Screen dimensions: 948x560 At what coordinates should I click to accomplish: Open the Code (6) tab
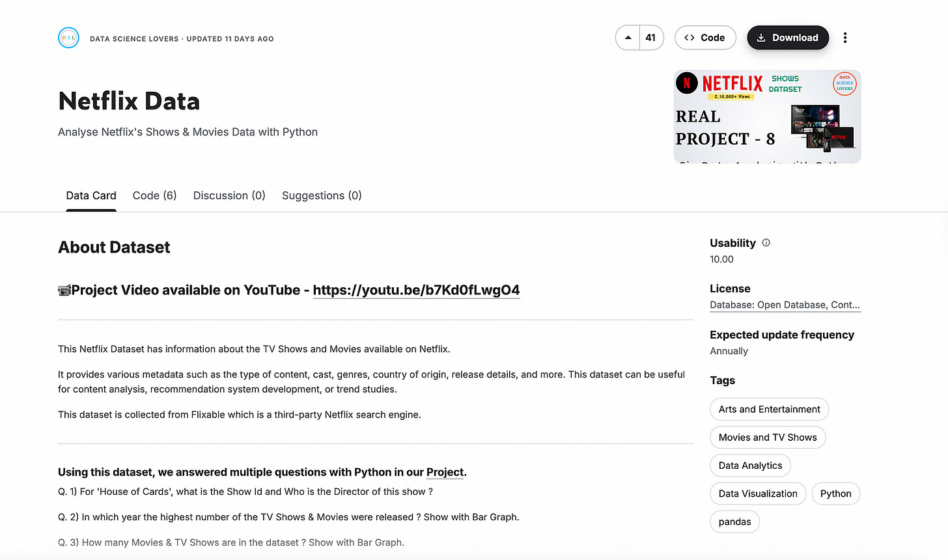pyautogui.click(x=154, y=195)
